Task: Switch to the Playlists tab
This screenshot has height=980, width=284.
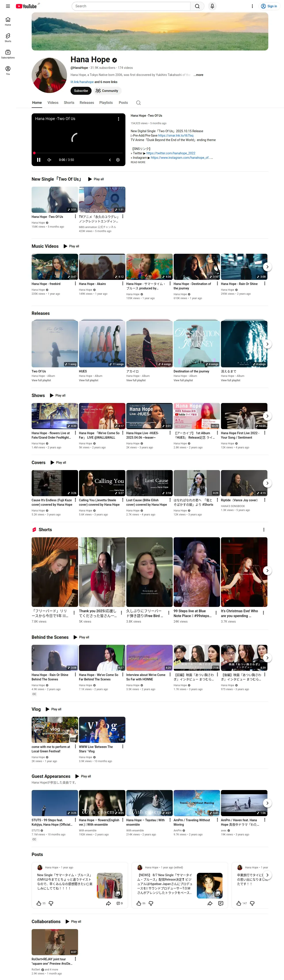Action: [x=106, y=103]
